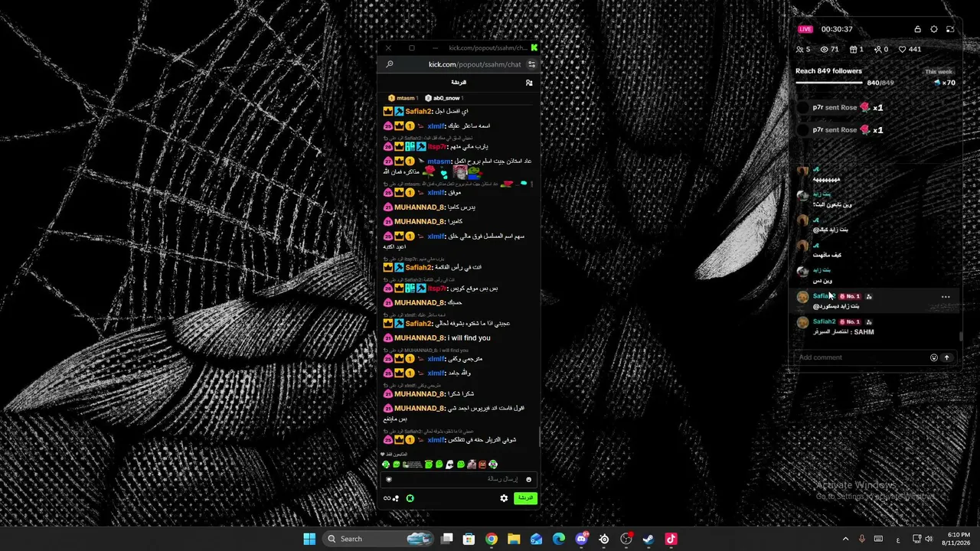Expand the system tray hidden icons chevron
This screenshot has width=980, height=551.
(x=845, y=539)
